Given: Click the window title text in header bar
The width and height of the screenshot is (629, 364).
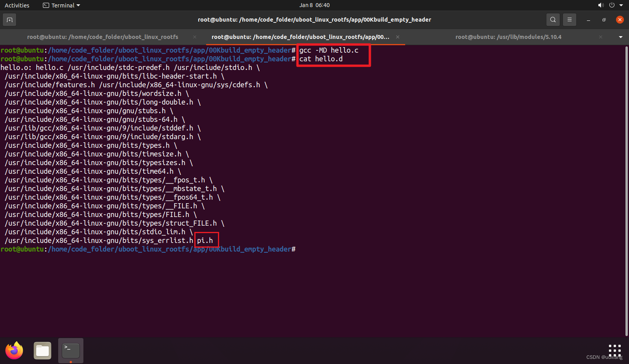Looking at the screenshot, I should click(314, 20).
